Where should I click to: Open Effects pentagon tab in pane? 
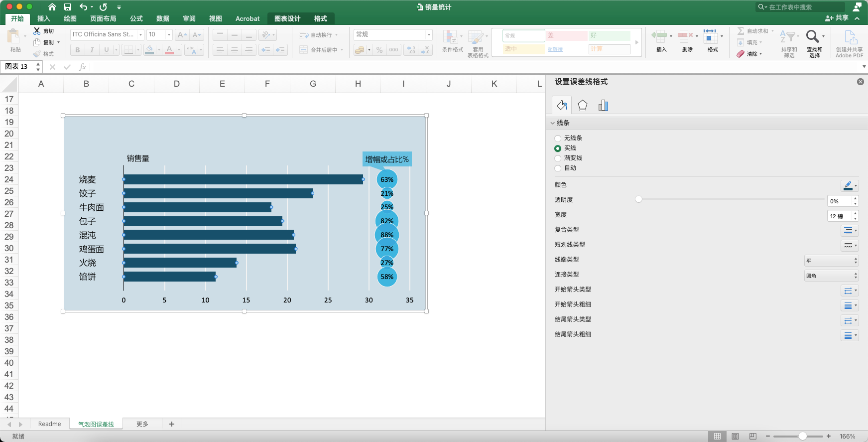coord(583,105)
